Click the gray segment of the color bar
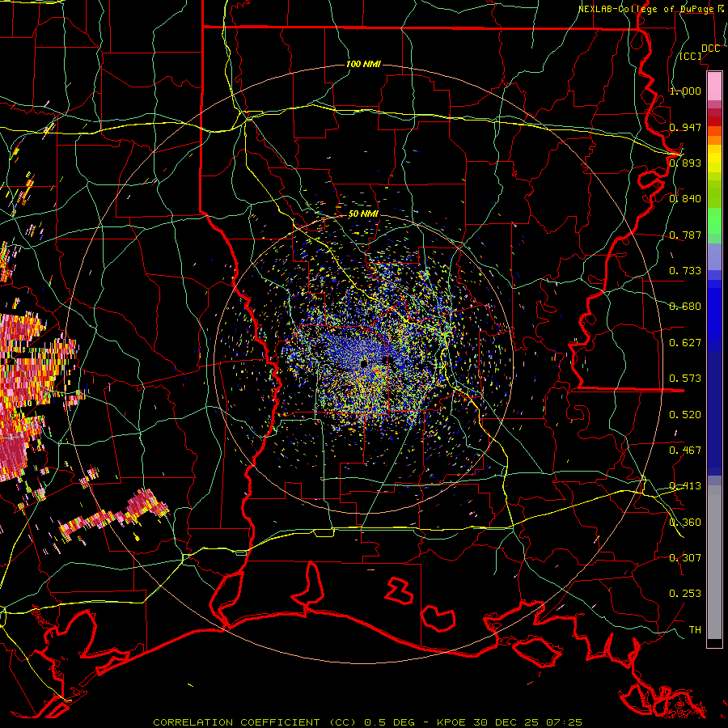The height and width of the screenshot is (728, 728). pyautogui.click(x=714, y=562)
